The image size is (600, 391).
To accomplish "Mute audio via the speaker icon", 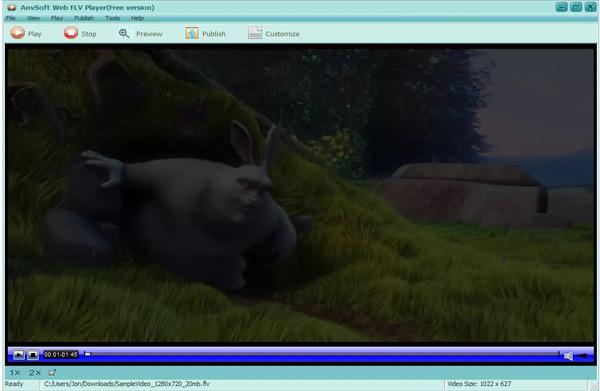I will click(x=568, y=356).
